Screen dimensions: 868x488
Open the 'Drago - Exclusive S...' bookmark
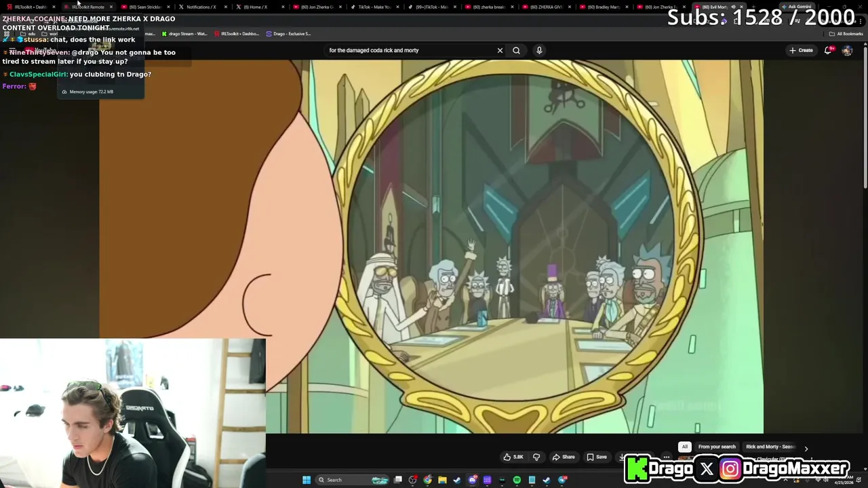coord(289,33)
